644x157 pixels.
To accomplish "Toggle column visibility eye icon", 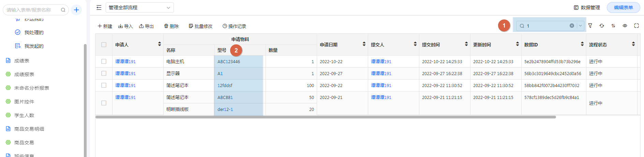I will tap(625, 26).
